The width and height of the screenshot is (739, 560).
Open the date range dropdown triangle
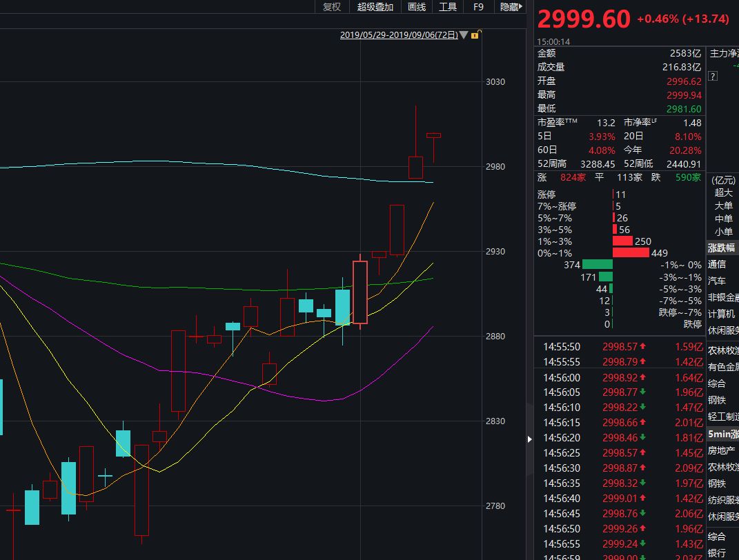tap(464, 34)
